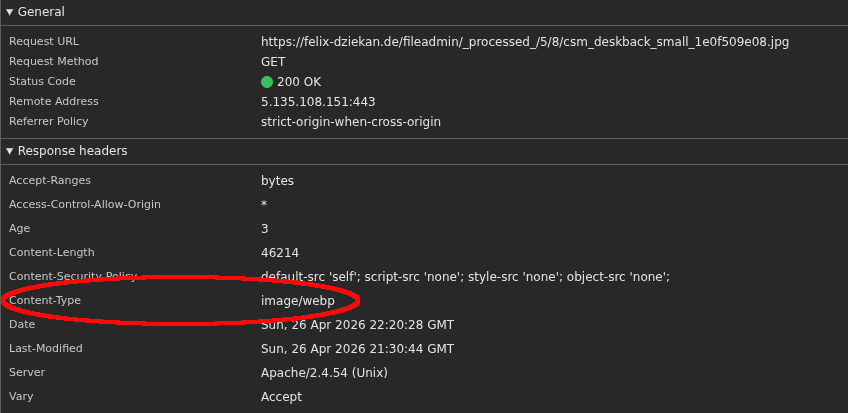Viewport: 848px width, 413px height.
Task: Click the Accept-Ranges header name
Action: tap(50, 181)
